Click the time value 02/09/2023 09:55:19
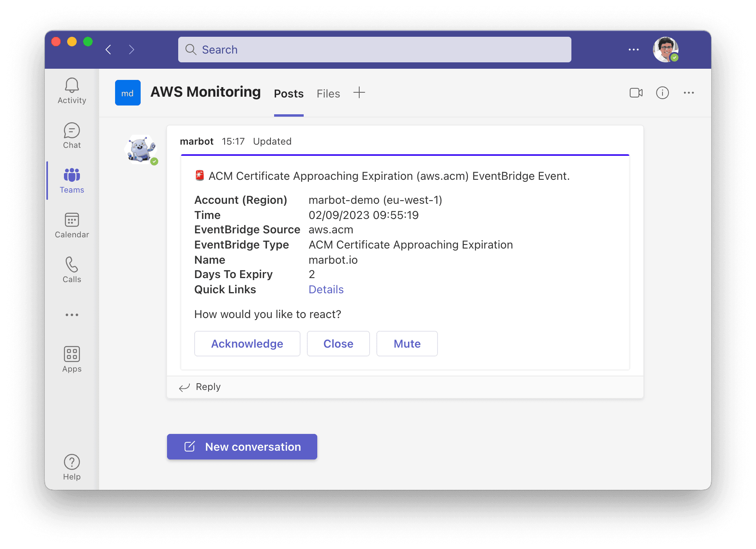The width and height of the screenshot is (756, 549). pyautogui.click(x=364, y=215)
